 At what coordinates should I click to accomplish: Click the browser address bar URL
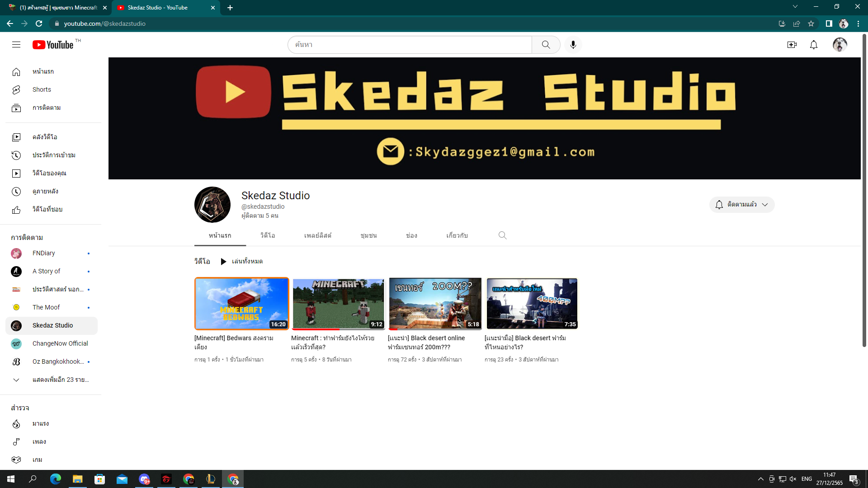(x=104, y=23)
